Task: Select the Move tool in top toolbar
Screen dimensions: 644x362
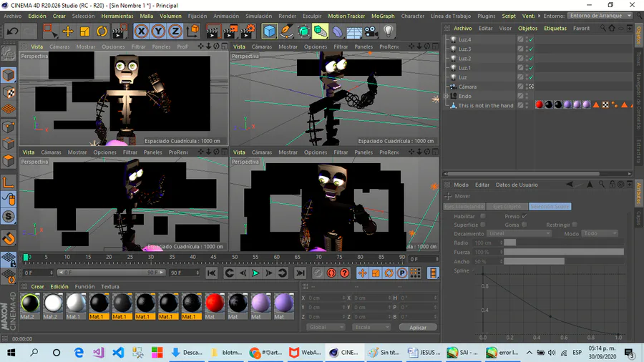Action: [67, 31]
